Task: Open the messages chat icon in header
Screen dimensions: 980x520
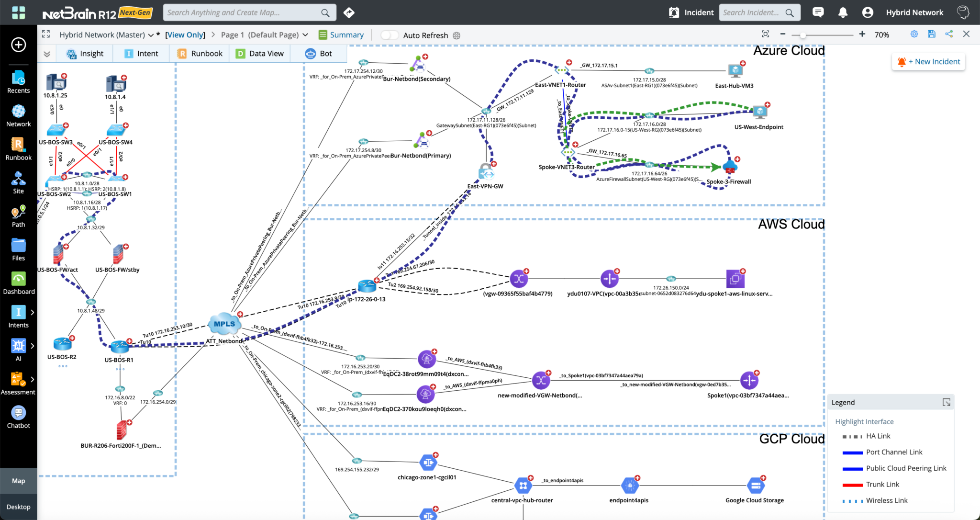Action: pos(818,12)
